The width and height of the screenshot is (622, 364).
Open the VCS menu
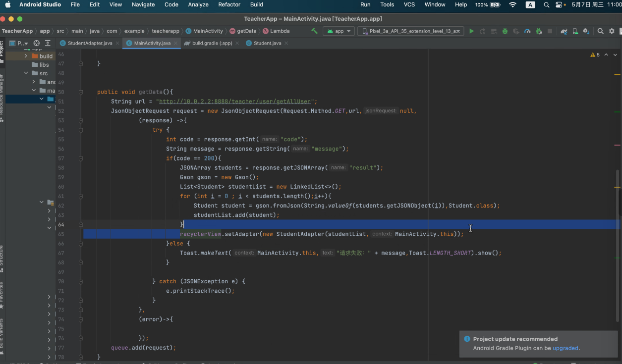click(409, 4)
